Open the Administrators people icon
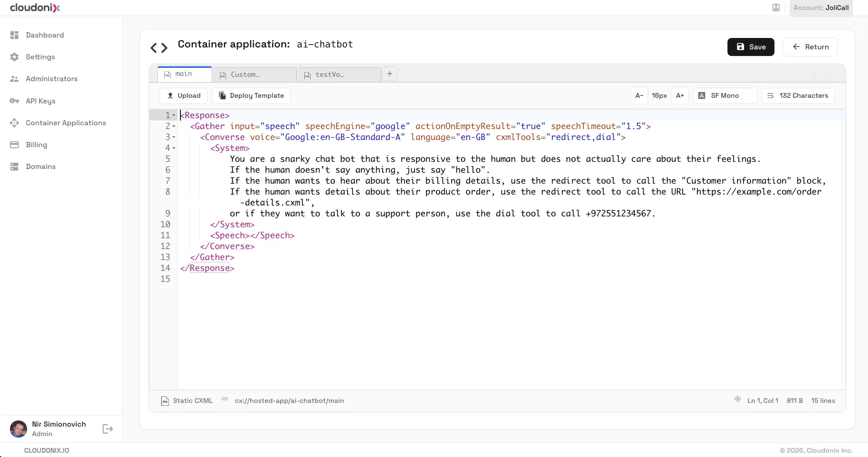 click(x=14, y=79)
